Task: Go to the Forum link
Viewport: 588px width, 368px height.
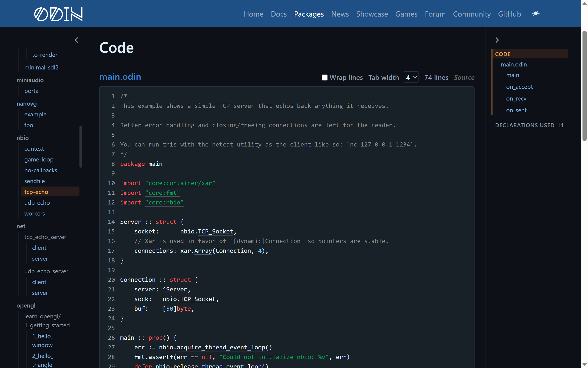Action: (435, 14)
